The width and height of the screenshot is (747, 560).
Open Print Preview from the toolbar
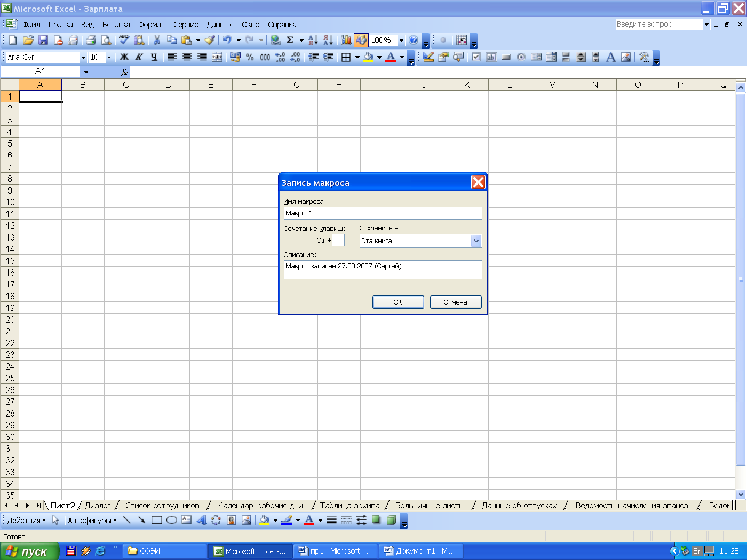click(106, 40)
